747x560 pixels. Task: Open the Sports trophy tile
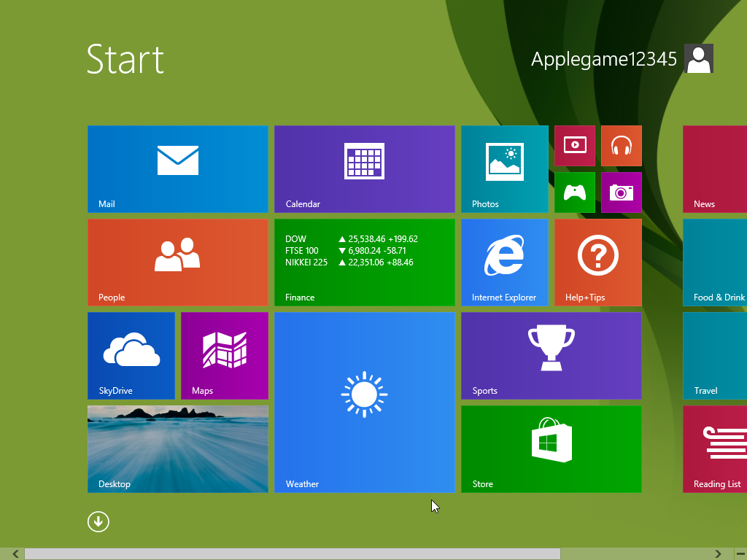[551, 355]
